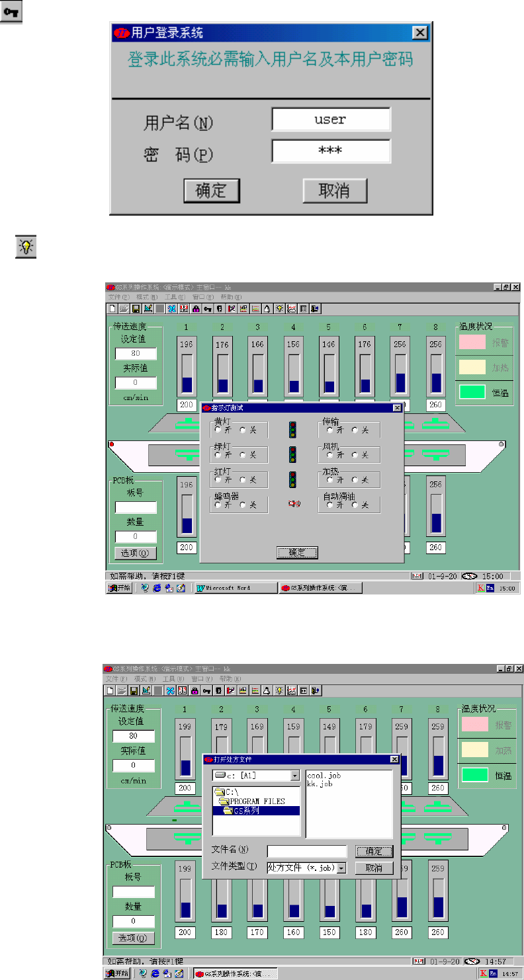Click the 用户名 field containing user
This screenshot has width=524, height=980.
tap(331, 120)
